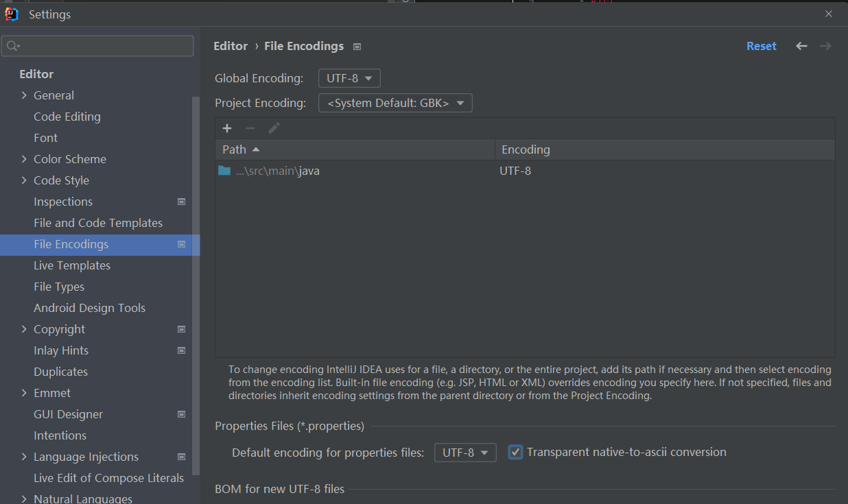
Task: Click the forward arrow navigation icon
Action: click(x=826, y=46)
